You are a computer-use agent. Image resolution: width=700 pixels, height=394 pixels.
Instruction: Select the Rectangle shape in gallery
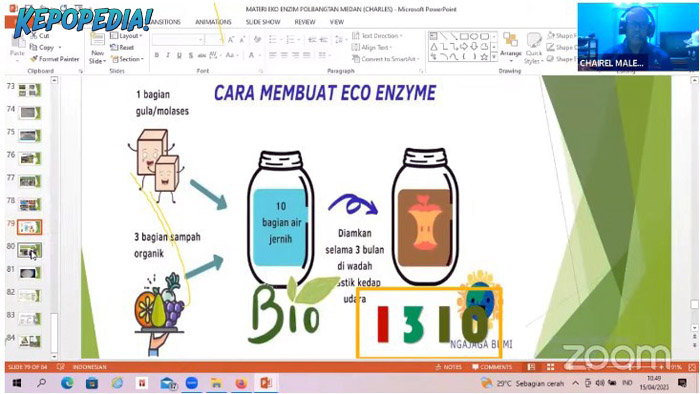[464, 37]
